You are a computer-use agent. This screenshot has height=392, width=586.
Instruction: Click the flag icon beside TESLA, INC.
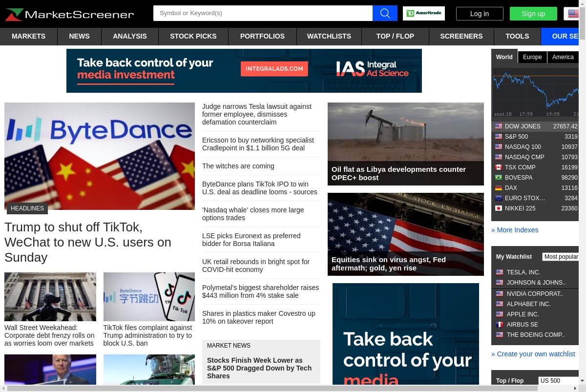coord(500,272)
